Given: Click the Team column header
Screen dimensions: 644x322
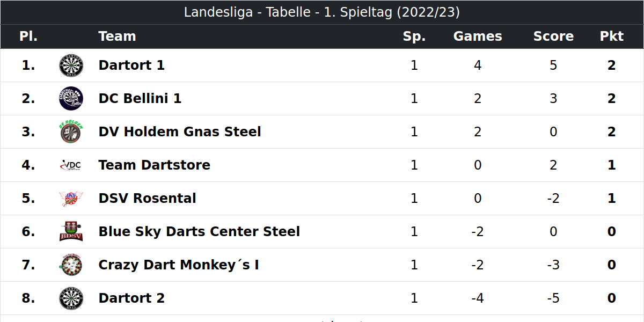Looking at the screenshot, I should click(x=117, y=36).
